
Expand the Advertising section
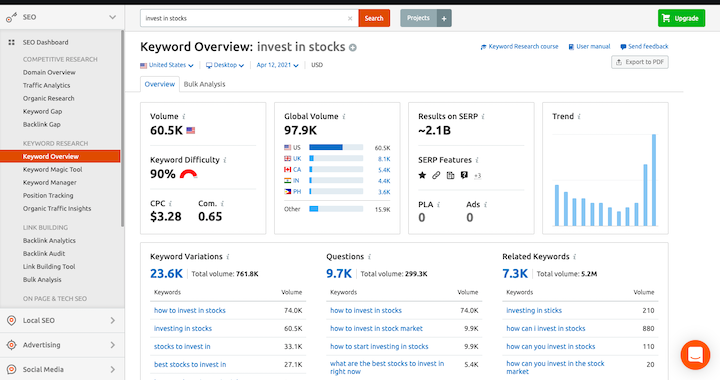coord(112,345)
